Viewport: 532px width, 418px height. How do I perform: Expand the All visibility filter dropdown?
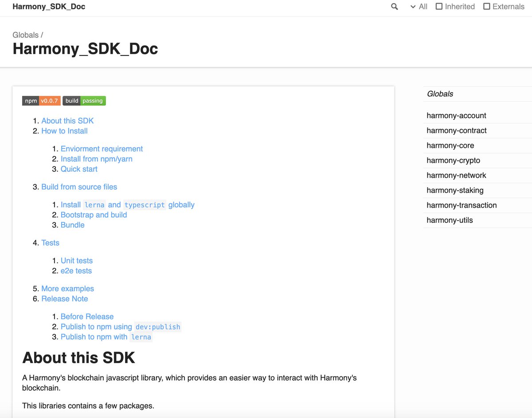click(419, 7)
